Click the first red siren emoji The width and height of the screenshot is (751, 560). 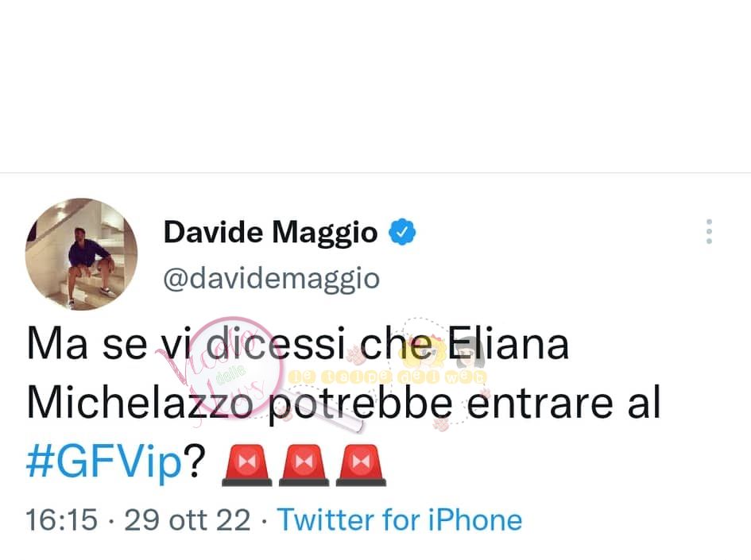247,465
